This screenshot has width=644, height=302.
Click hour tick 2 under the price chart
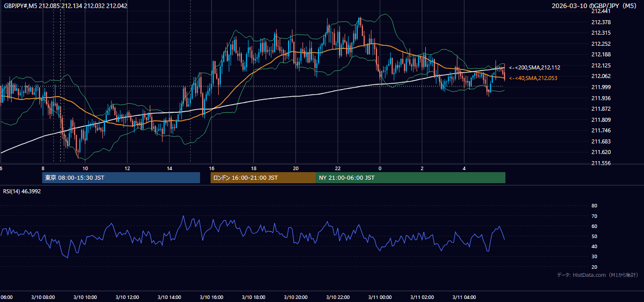coord(422,168)
